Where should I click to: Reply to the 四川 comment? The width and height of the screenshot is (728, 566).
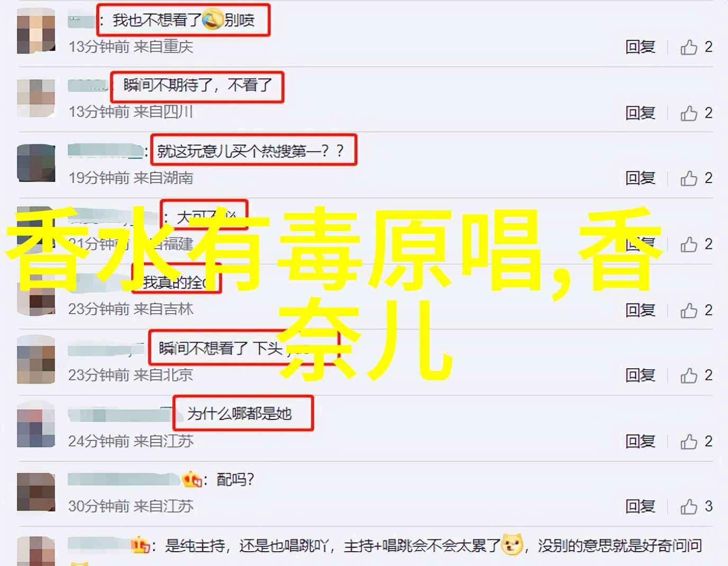[640, 113]
